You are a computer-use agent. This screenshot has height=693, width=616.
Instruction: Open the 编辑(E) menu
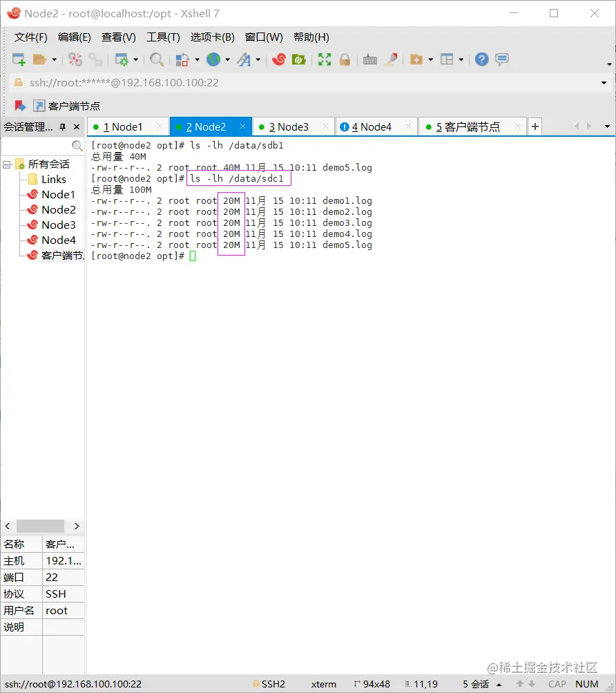click(x=75, y=37)
